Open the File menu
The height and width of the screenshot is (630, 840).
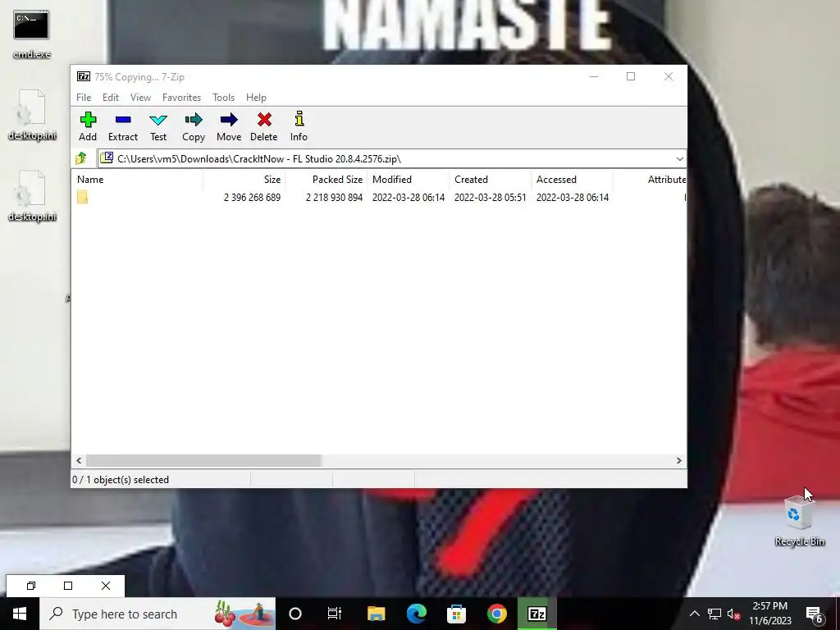[84, 98]
